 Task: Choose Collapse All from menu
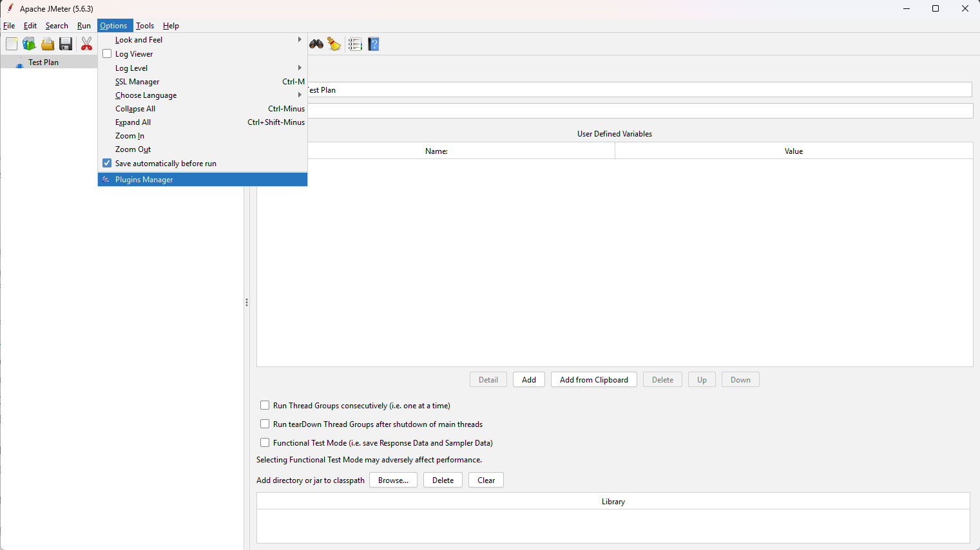[x=202, y=109]
